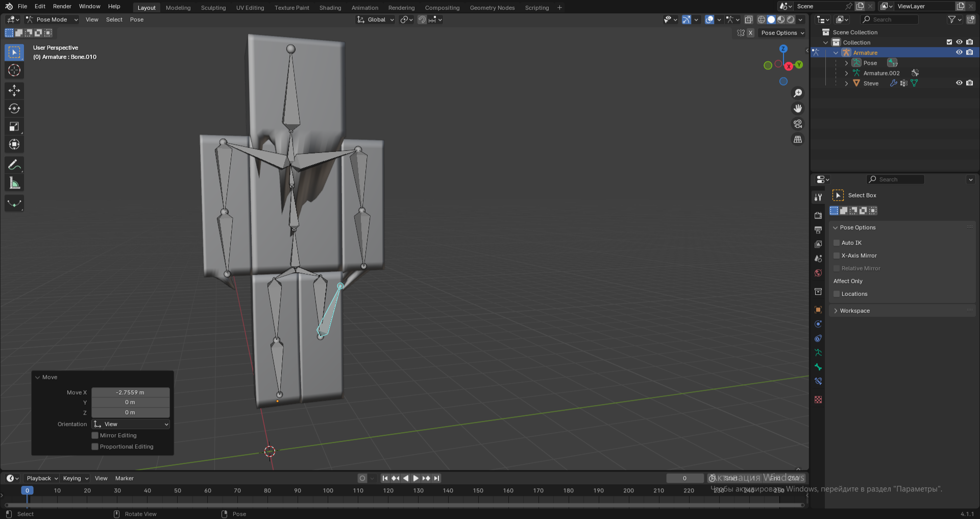Expand Armature.002 in outliner
Screen dimensions: 980x519
tap(846, 73)
